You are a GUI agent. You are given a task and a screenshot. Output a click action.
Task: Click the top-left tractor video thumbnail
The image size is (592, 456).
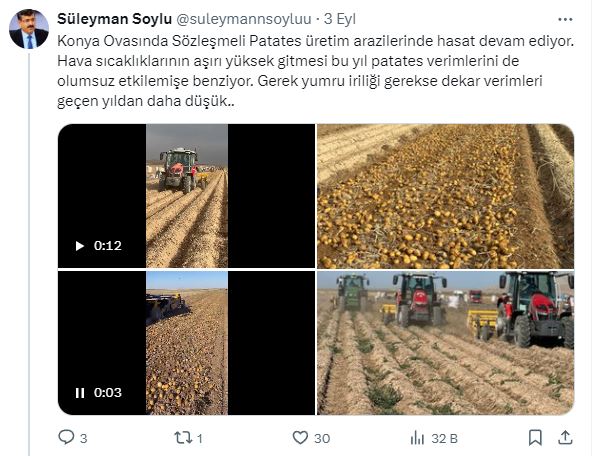pyautogui.click(x=187, y=196)
